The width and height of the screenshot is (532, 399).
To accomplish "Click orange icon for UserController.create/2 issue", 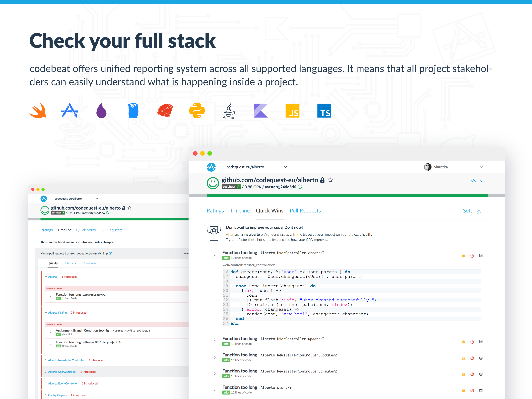I will point(464,256).
